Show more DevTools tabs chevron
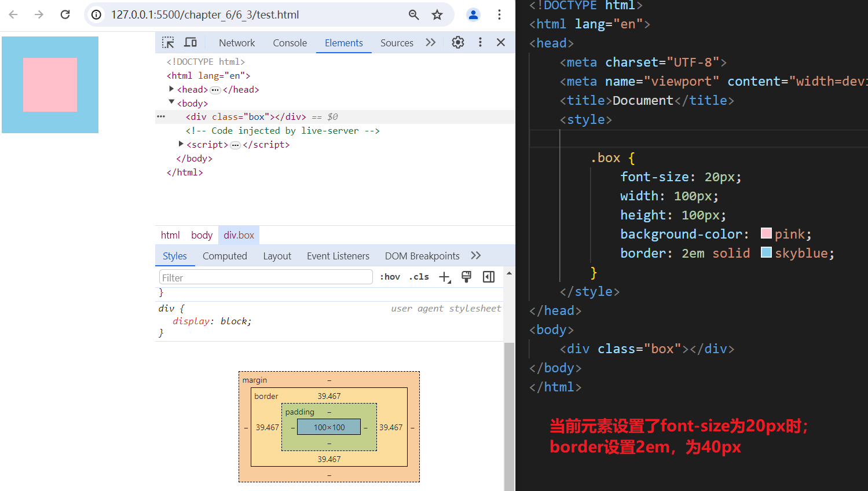The image size is (868, 491). pos(430,42)
